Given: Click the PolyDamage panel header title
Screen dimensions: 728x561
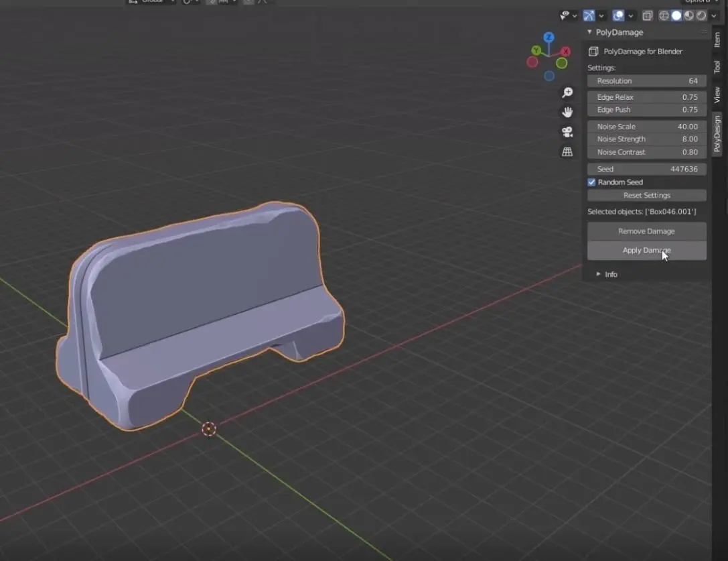Looking at the screenshot, I should pyautogui.click(x=620, y=32).
